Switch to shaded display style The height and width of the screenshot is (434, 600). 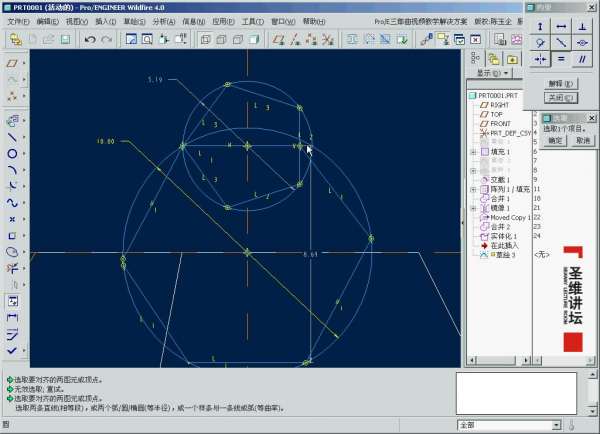tap(254, 39)
